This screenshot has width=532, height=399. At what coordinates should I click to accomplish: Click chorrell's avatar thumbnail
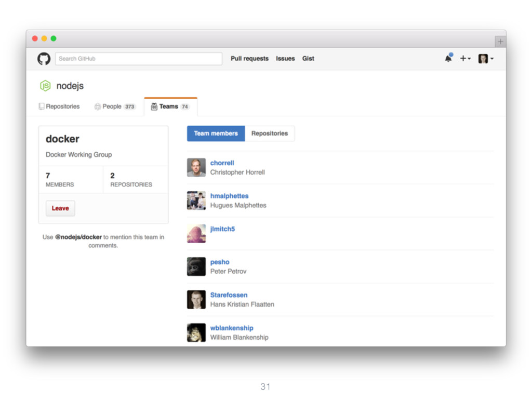pos(196,167)
